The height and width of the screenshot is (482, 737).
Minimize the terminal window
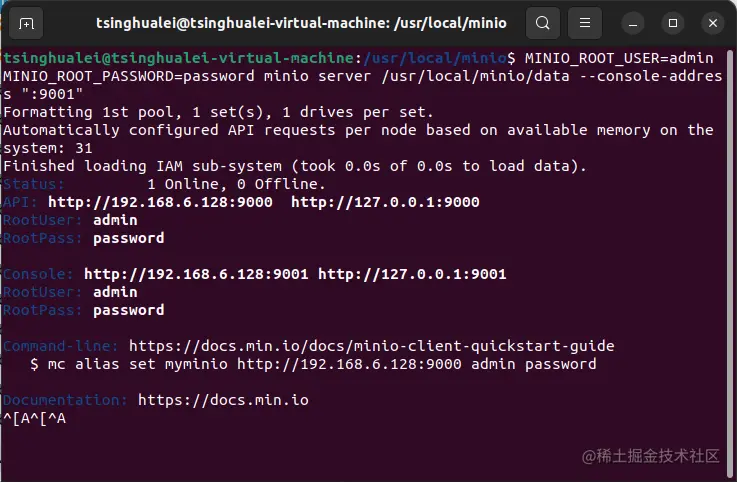pyautogui.click(x=633, y=23)
